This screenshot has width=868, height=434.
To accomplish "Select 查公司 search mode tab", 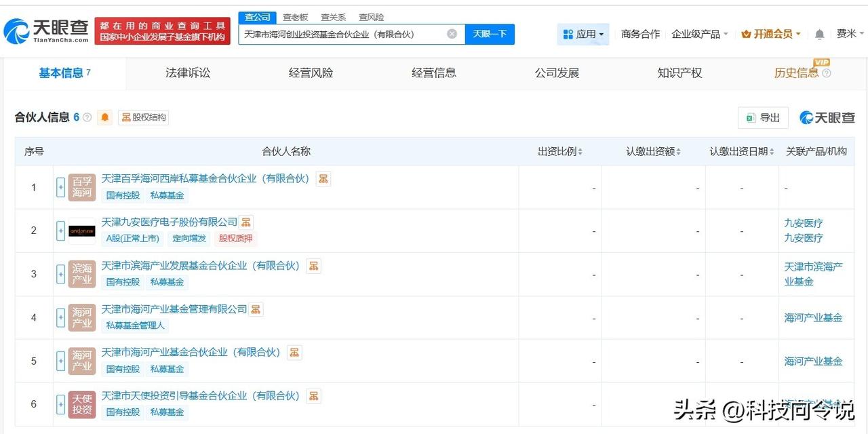I will (x=258, y=17).
